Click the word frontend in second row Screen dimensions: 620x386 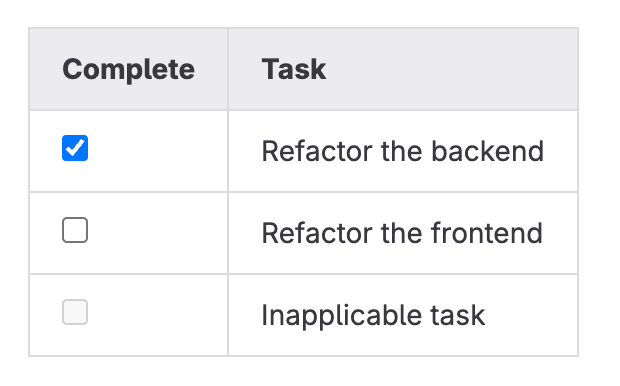pos(487,233)
